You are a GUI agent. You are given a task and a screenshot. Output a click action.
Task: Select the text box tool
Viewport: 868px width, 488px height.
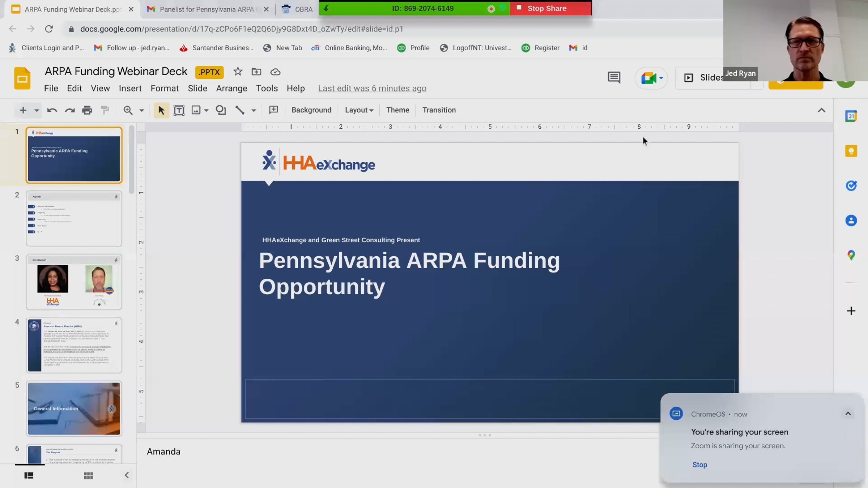pos(179,110)
